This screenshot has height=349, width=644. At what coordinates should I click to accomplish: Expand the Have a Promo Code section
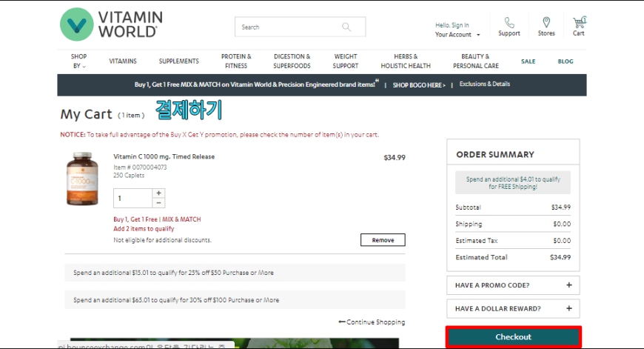pos(513,285)
